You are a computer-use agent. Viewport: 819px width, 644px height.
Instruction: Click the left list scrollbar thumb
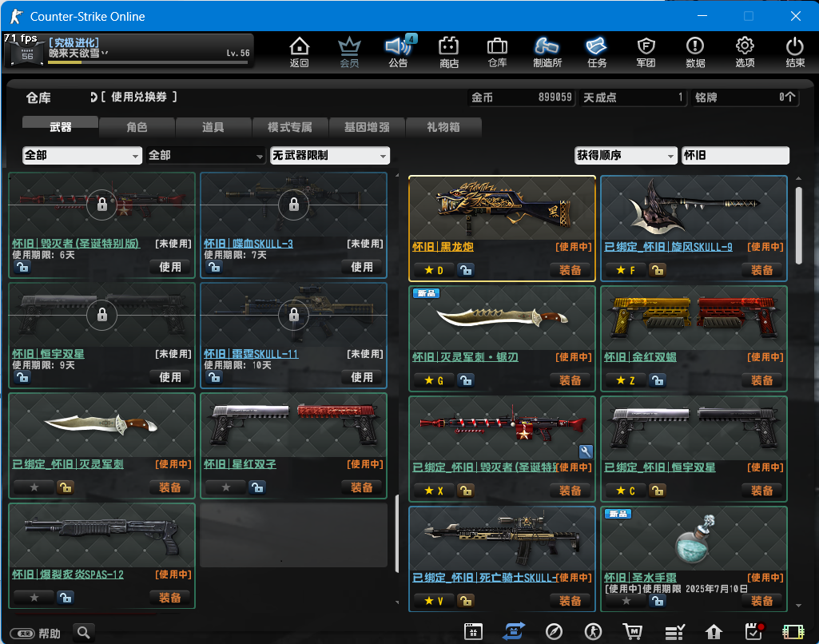click(x=396, y=533)
